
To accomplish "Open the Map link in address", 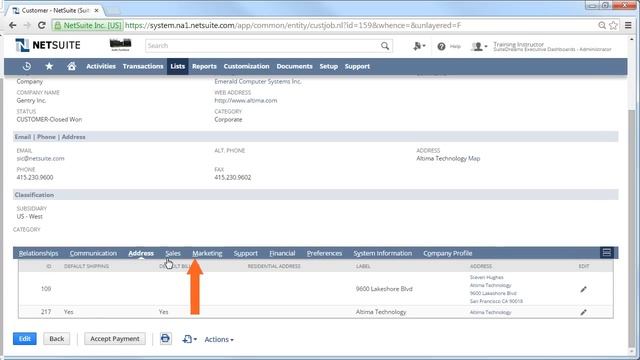I will point(474,158).
